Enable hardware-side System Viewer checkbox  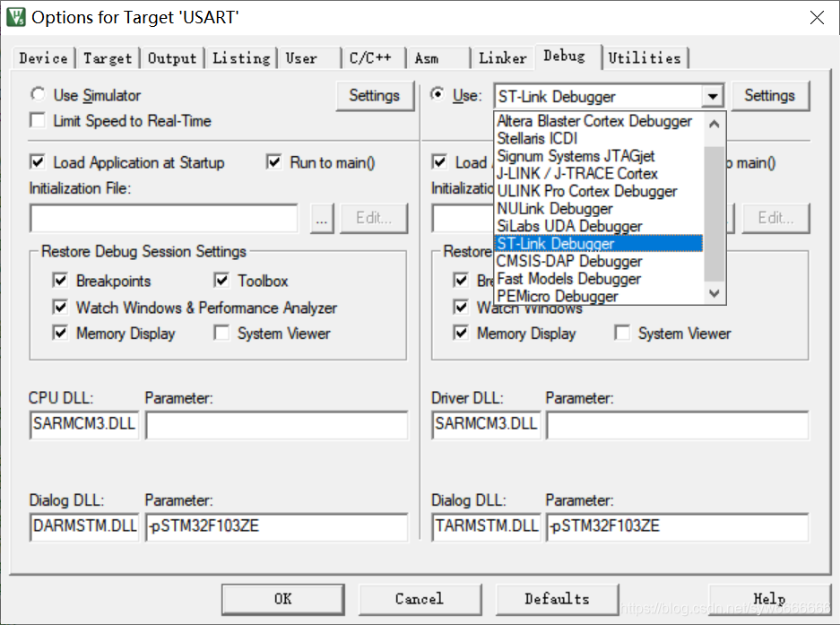point(622,333)
